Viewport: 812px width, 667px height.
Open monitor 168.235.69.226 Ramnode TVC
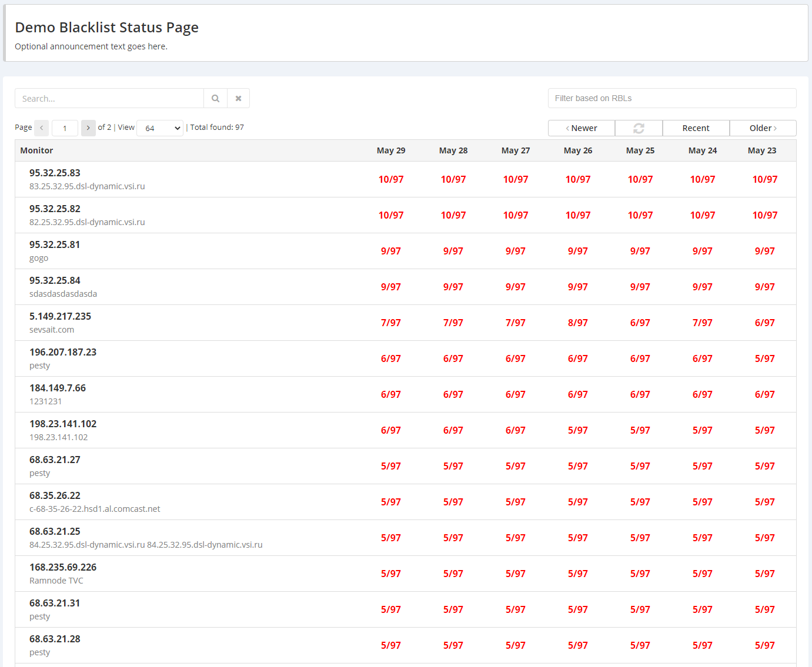63,567
